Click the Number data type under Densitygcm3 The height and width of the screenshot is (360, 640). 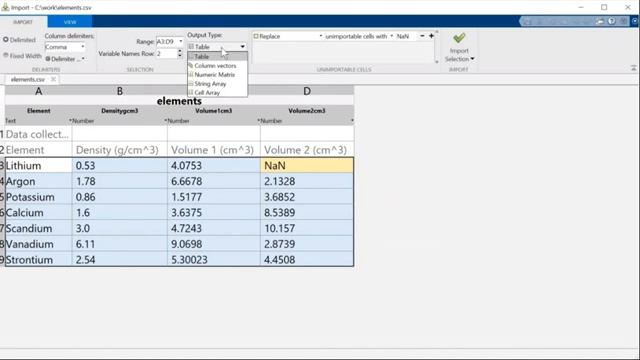(82, 121)
